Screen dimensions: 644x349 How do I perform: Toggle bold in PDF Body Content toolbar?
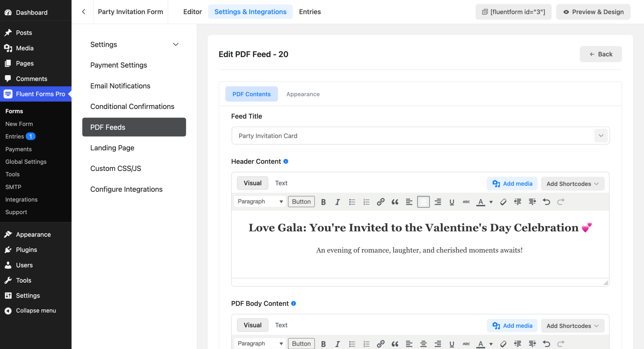[x=323, y=344]
